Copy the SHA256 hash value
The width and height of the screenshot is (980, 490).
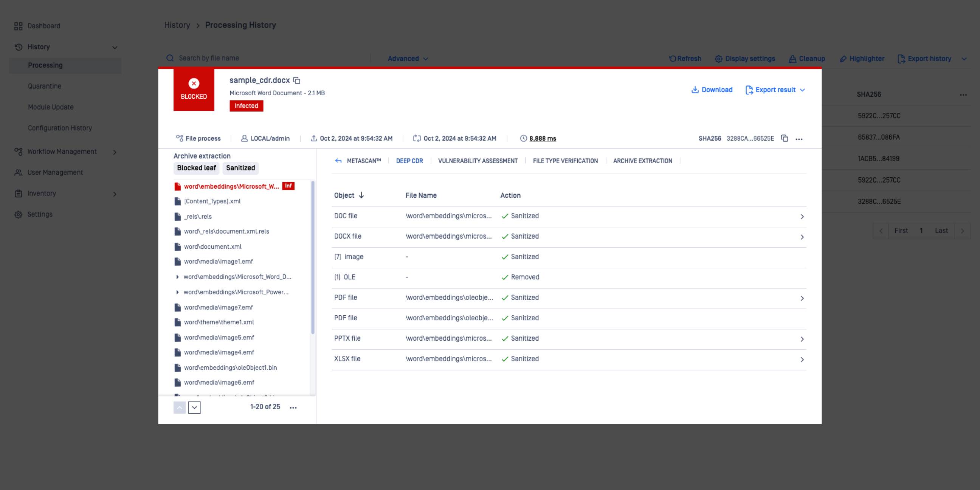tap(784, 138)
